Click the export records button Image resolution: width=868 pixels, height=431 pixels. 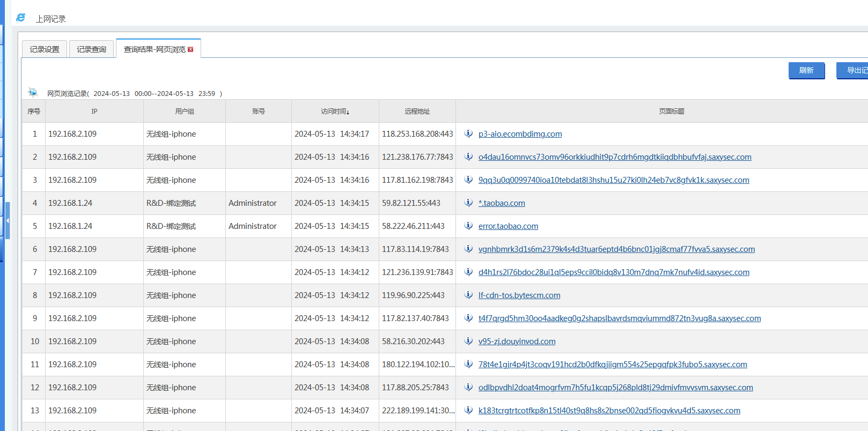(x=853, y=70)
